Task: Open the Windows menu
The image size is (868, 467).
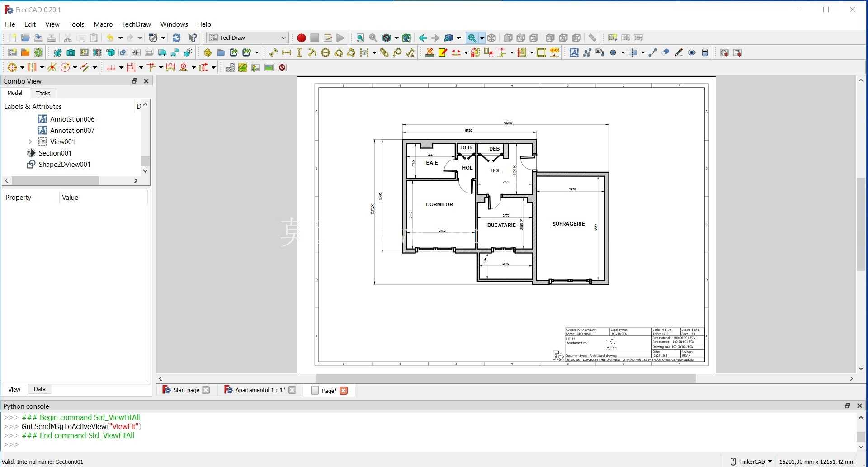Action: tap(174, 24)
